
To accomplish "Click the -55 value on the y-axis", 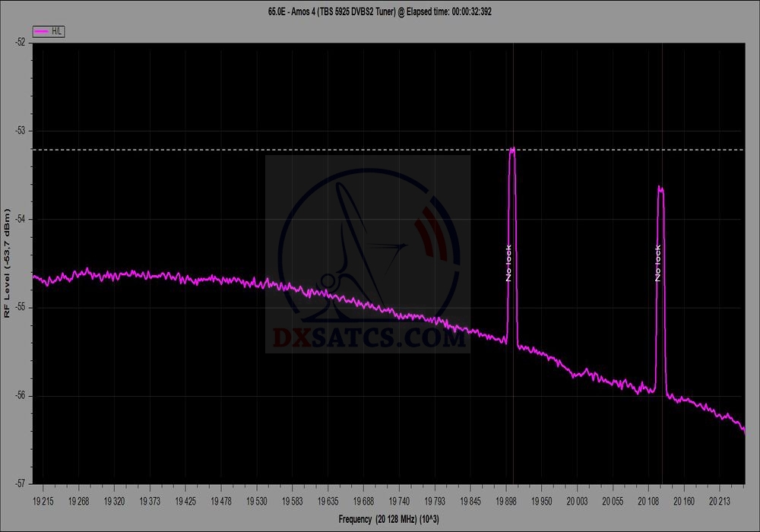I will pyautogui.click(x=21, y=307).
